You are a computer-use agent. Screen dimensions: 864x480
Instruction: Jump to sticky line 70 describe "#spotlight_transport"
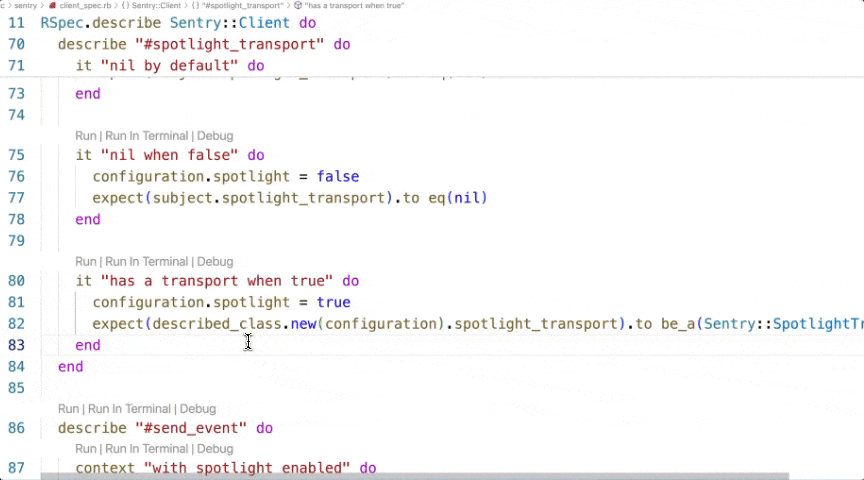click(x=204, y=44)
